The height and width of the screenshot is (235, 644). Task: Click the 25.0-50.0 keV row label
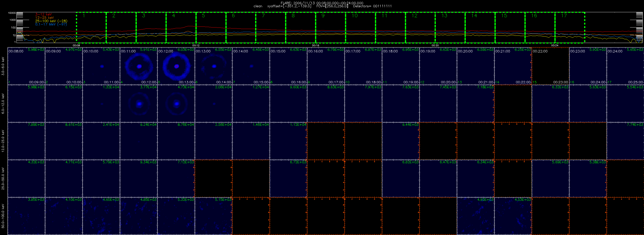pos(3,178)
